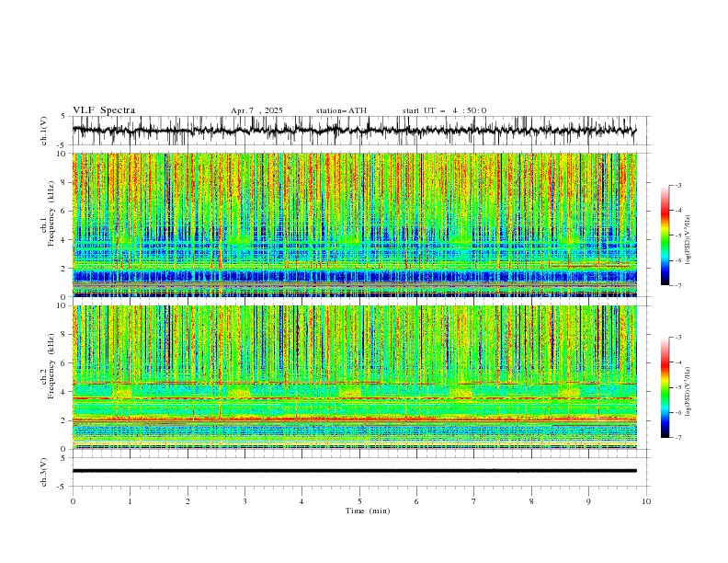
Task: Click the time axis tick label '3'
Action: [x=245, y=501]
